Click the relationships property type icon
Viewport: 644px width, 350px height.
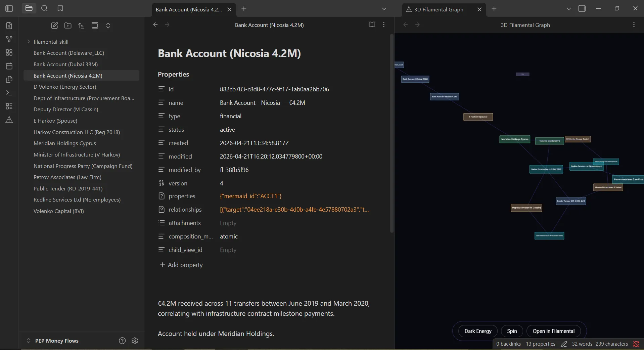click(162, 209)
